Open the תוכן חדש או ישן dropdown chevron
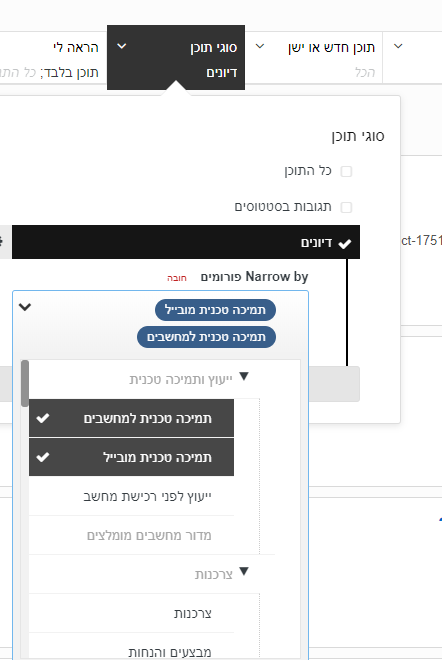The image size is (442, 660). coord(260,46)
